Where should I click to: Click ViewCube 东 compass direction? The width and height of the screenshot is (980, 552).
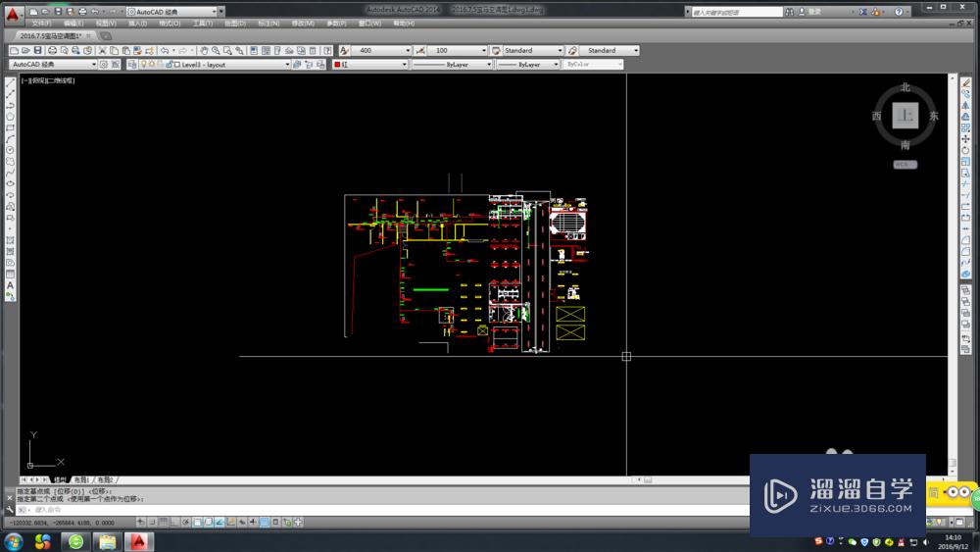point(934,116)
